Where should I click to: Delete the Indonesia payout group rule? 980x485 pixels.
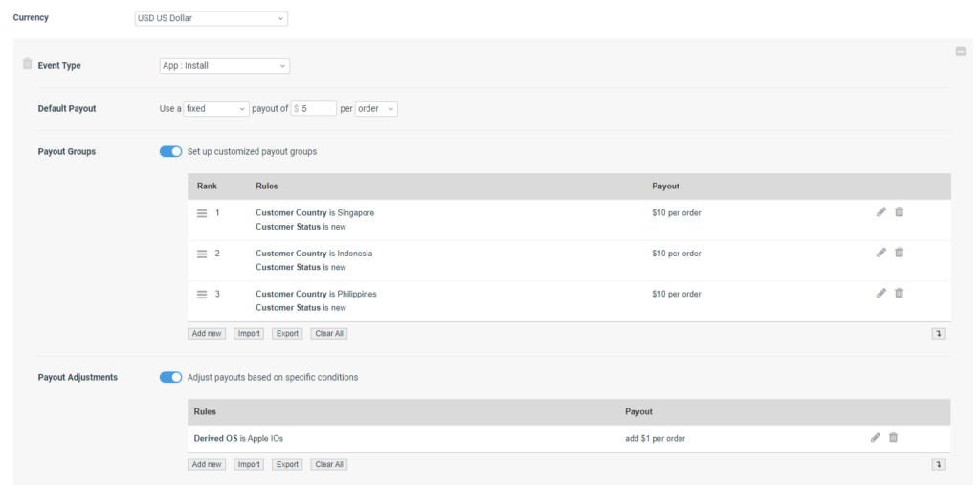pos(899,253)
